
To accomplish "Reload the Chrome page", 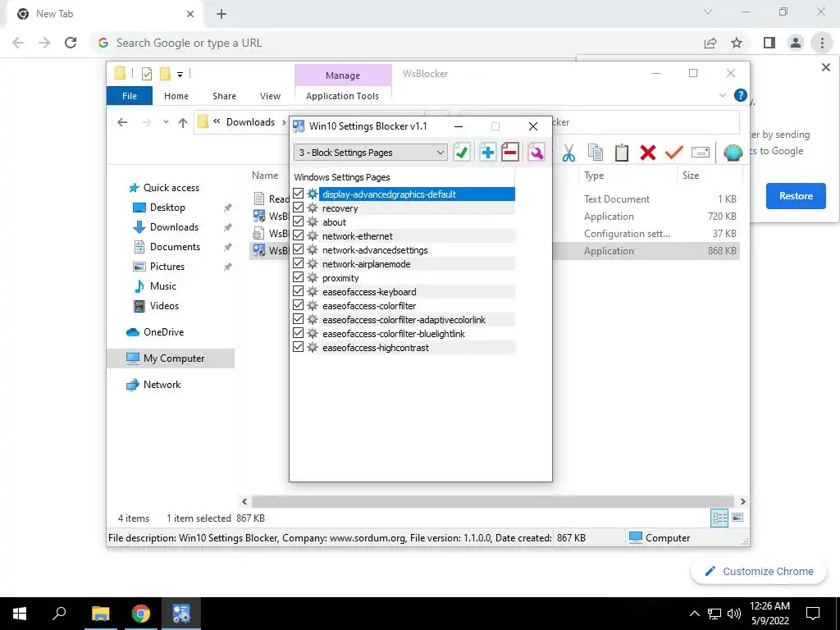I will point(71,43).
